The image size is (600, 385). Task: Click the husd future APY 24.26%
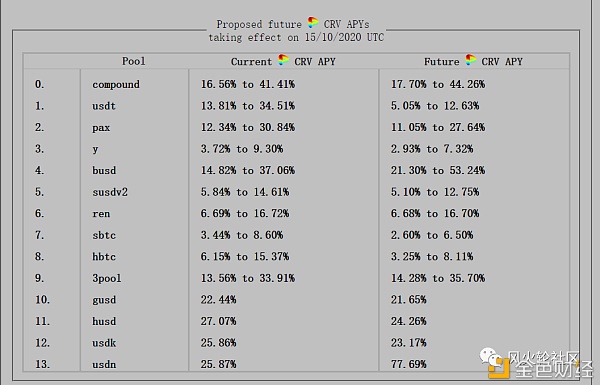(408, 321)
